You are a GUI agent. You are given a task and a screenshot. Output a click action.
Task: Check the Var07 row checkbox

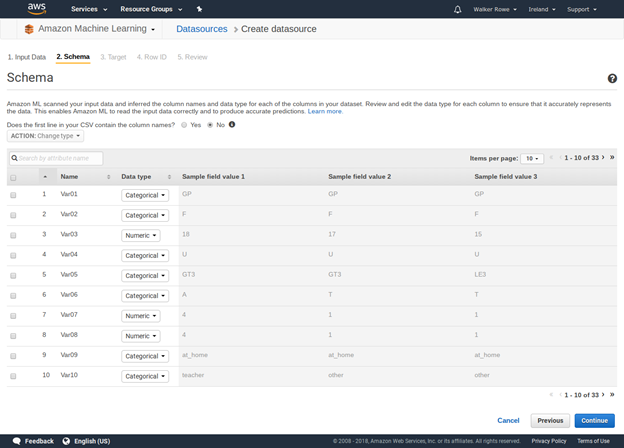pos(13,316)
